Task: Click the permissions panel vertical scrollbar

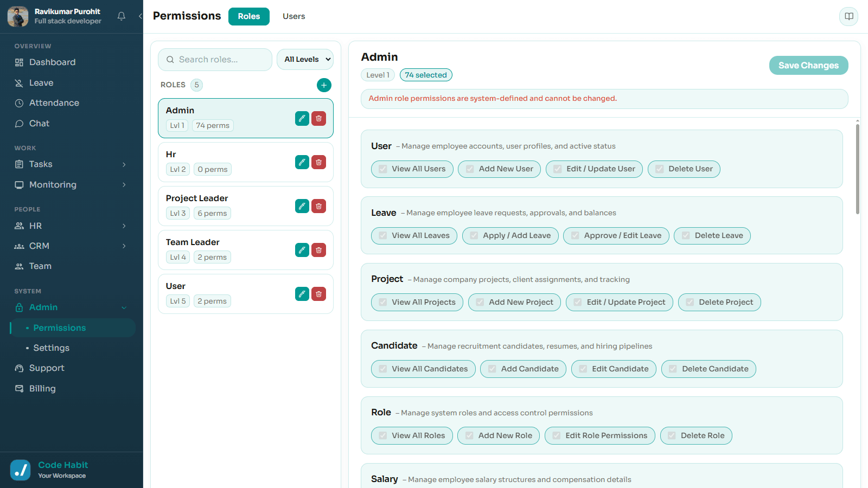Action: pos(858,169)
